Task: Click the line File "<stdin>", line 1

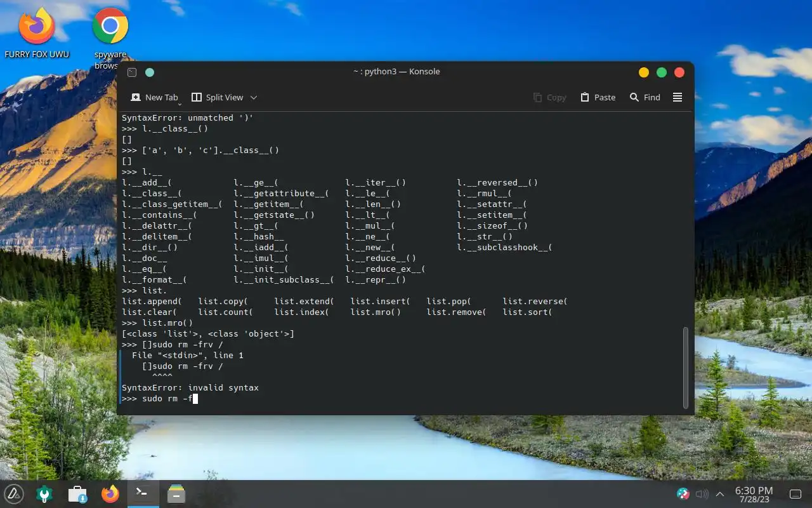Action: tap(188, 356)
